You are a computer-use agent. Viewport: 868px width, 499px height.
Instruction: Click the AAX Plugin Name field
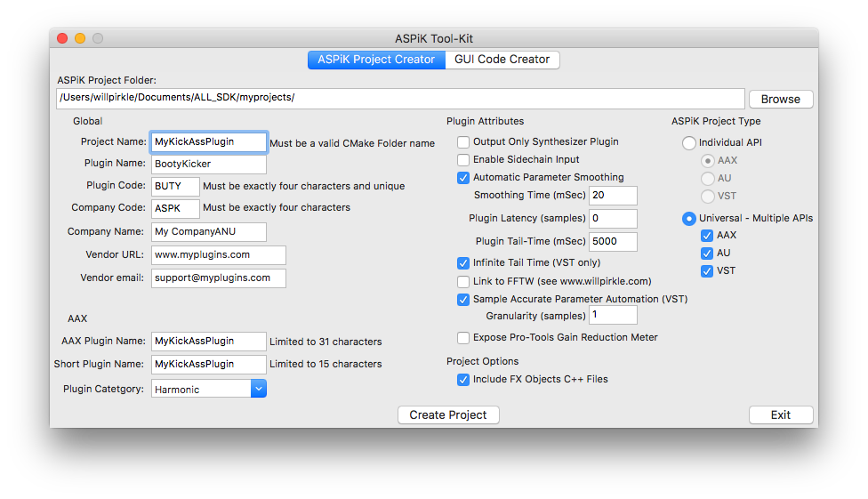(209, 342)
